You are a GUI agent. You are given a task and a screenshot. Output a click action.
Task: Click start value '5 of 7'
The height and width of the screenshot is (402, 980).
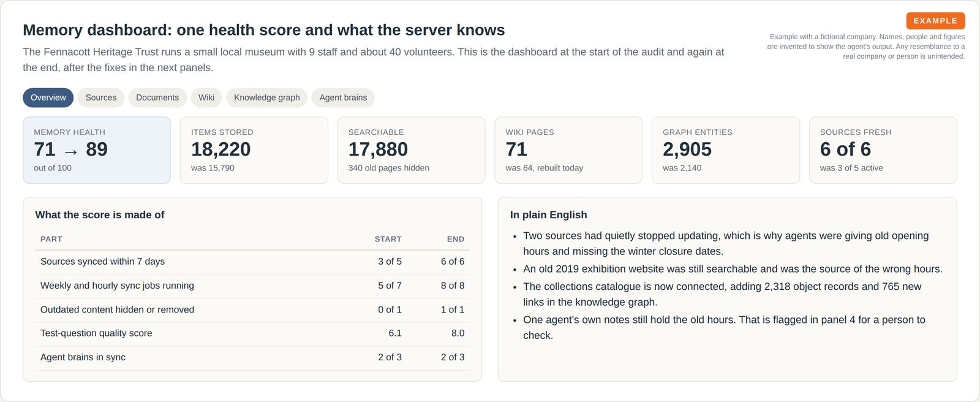(390, 286)
